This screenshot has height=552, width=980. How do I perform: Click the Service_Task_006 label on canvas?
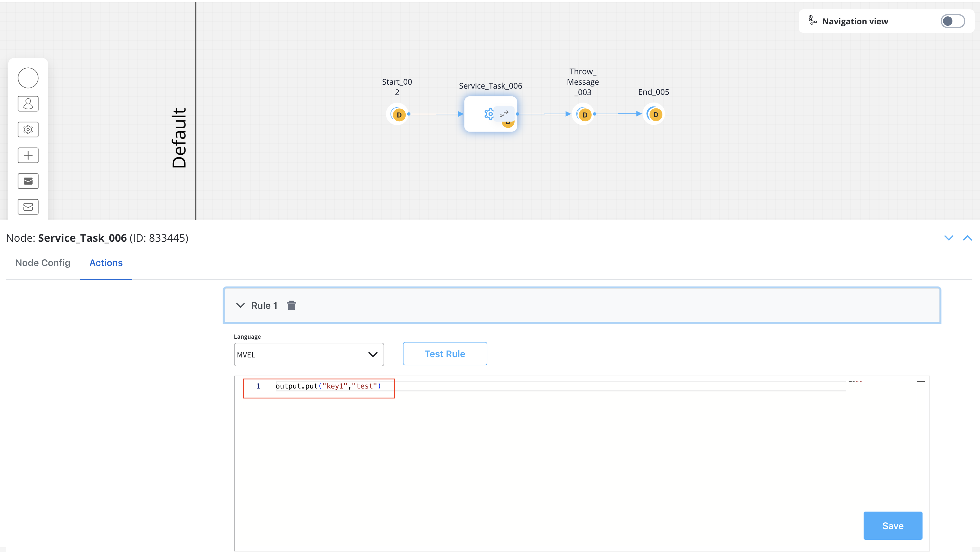click(490, 86)
